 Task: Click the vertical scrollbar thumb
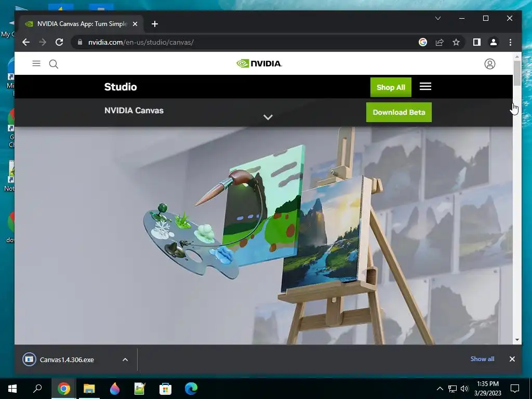click(x=517, y=73)
